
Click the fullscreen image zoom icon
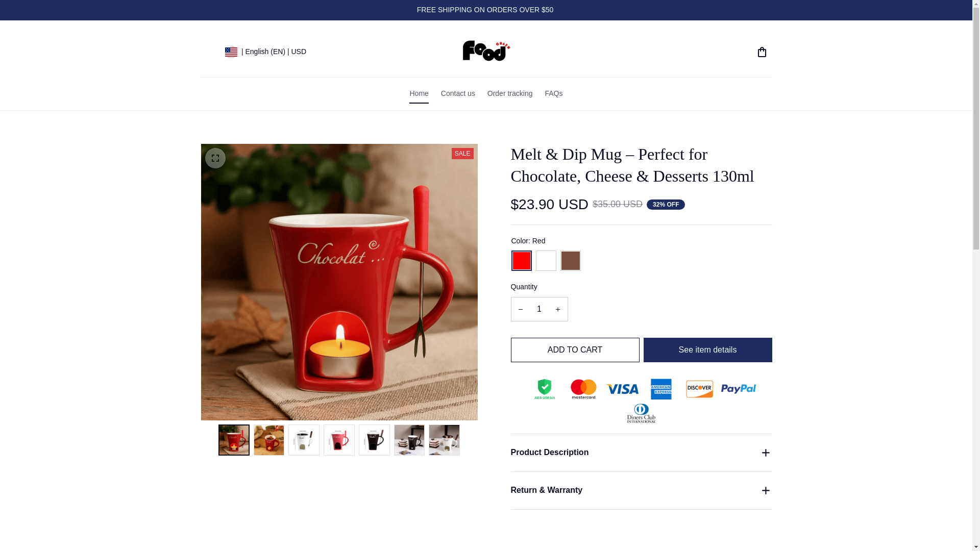(215, 158)
